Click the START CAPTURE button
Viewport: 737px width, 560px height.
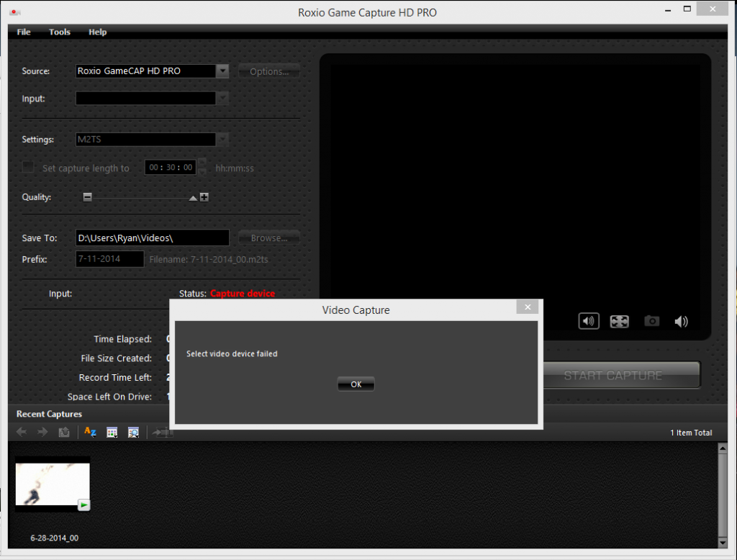tap(621, 375)
